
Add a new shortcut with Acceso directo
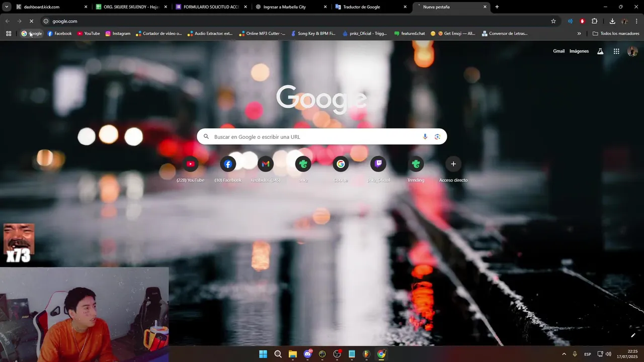pos(453,169)
